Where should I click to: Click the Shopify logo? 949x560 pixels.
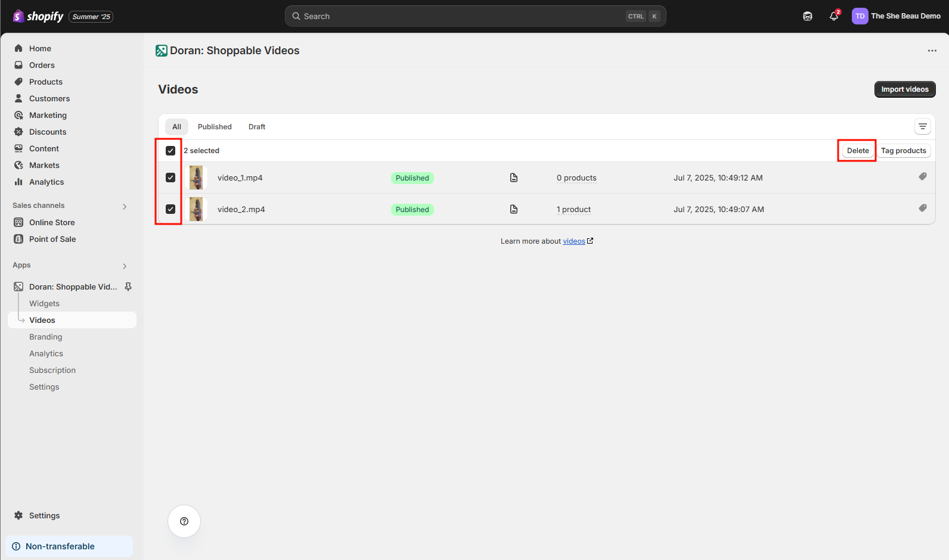click(38, 16)
